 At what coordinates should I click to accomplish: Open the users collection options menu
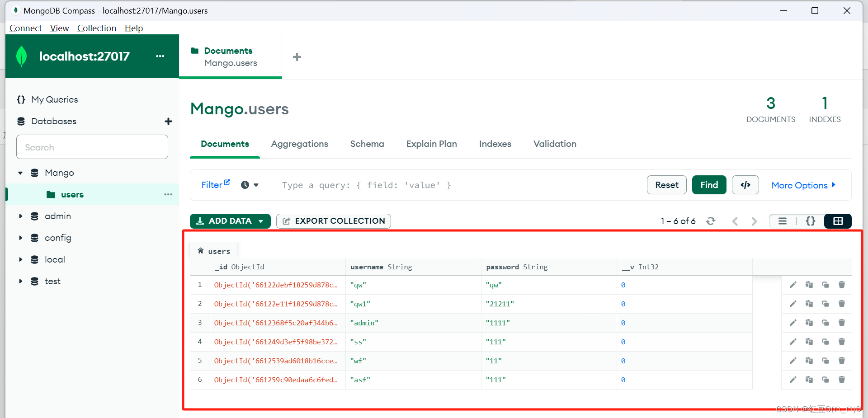click(x=168, y=194)
